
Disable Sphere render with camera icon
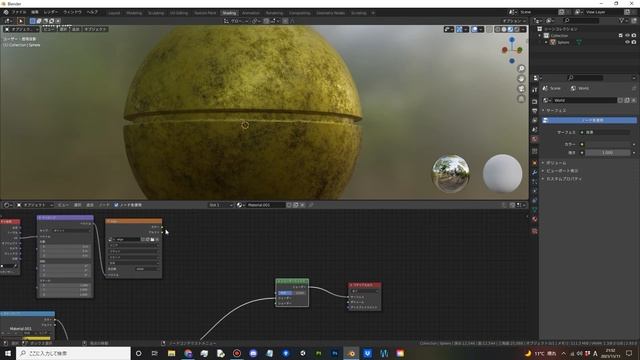click(634, 42)
